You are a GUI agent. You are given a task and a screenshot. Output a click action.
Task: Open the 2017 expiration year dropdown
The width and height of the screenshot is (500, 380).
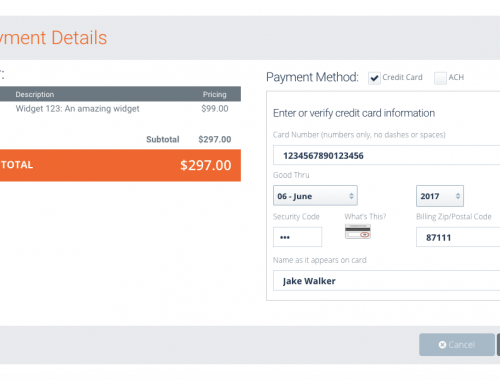coord(440,196)
